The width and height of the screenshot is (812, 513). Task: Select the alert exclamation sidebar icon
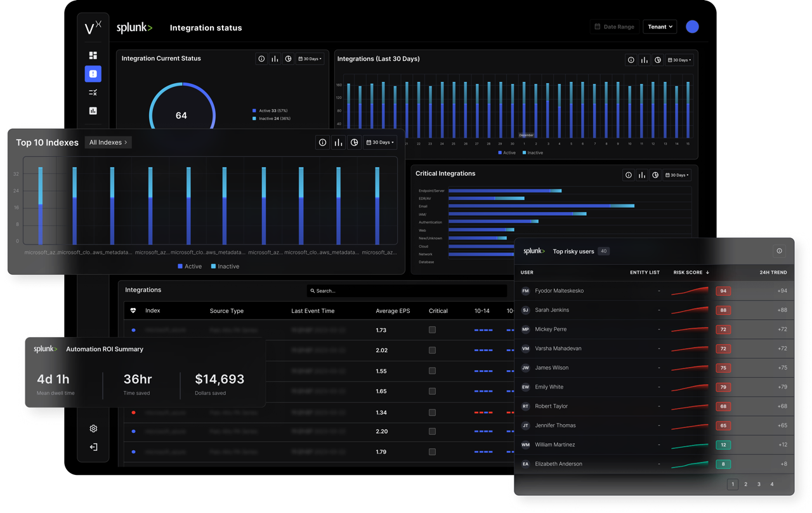(93, 74)
